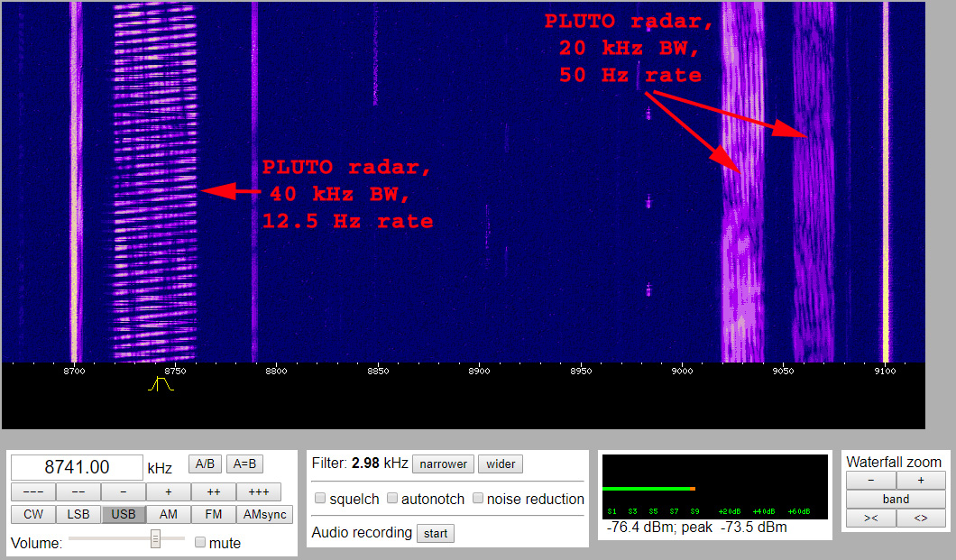Image resolution: width=956 pixels, height=560 pixels.
Task: Enable the noise reduction checkbox
Action: point(478,499)
